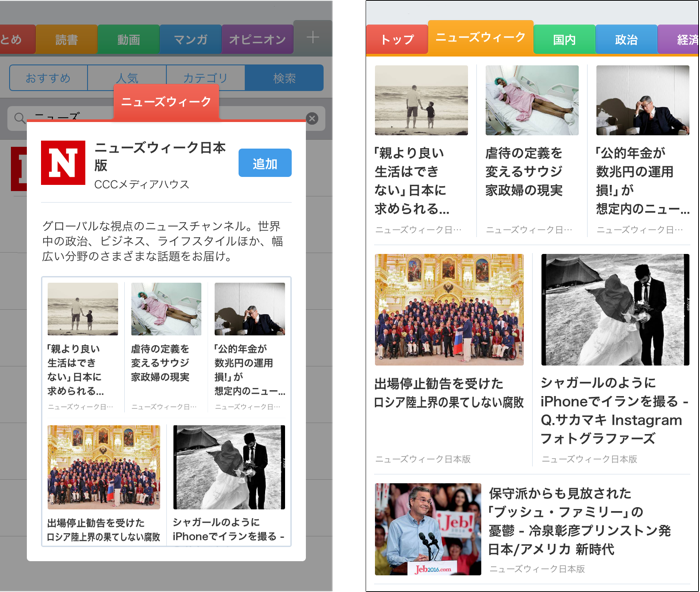Tap the CCCメディアハウス publisher text
The image size is (700, 592).
tap(142, 184)
